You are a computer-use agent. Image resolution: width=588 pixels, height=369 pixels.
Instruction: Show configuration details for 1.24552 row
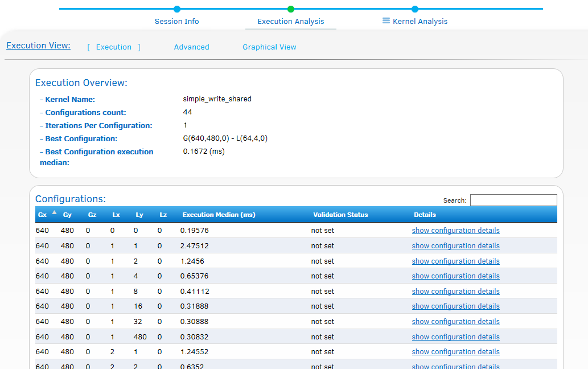click(x=455, y=352)
